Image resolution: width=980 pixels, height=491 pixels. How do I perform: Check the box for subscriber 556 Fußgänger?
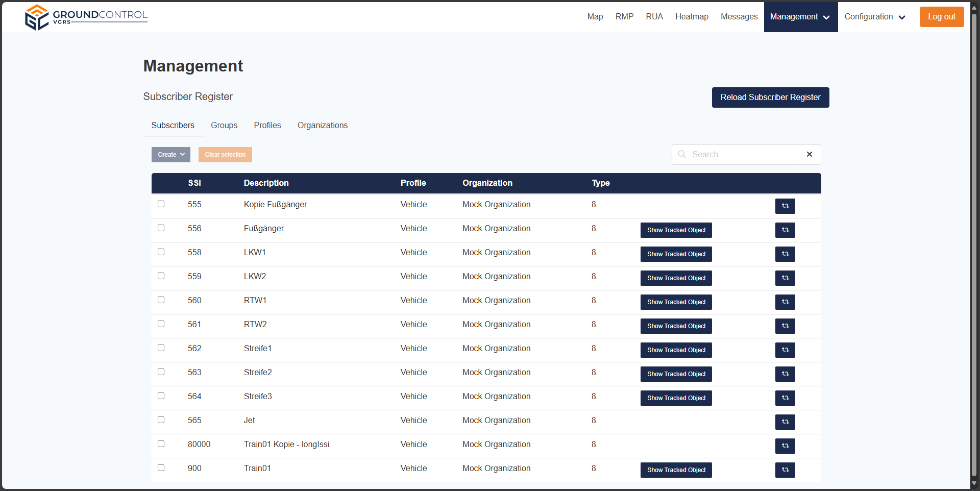[x=161, y=228]
